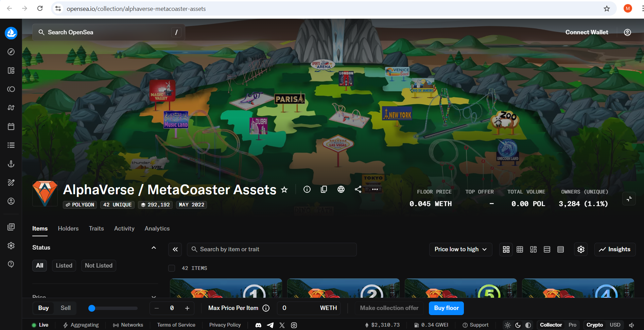The height and width of the screenshot is (330, 644).
Task: Open Terms of Service link
Action: coord(176,325)
